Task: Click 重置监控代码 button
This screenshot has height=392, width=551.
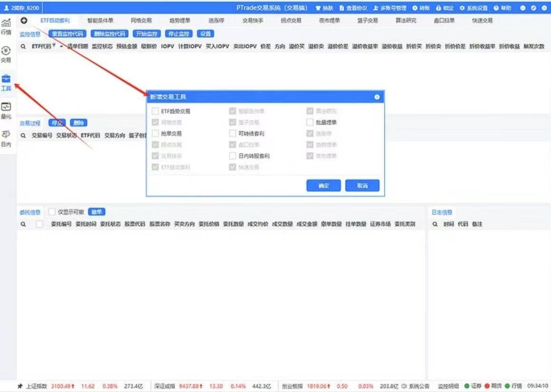Action: [x=68, y=34]
